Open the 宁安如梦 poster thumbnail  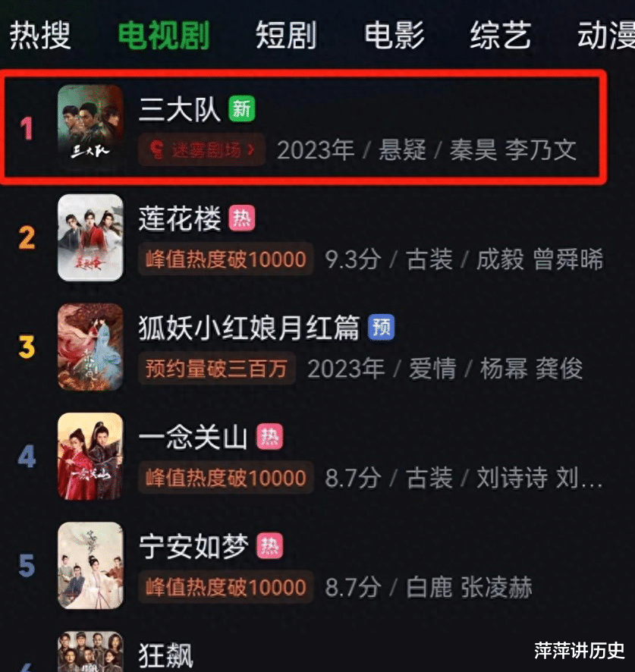tap(90, 565)
